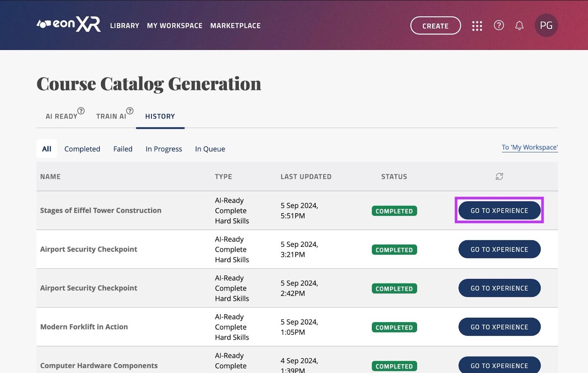Click the type cell of the Eiffel Tower row
588x373 pixels.
click(232, 211)
